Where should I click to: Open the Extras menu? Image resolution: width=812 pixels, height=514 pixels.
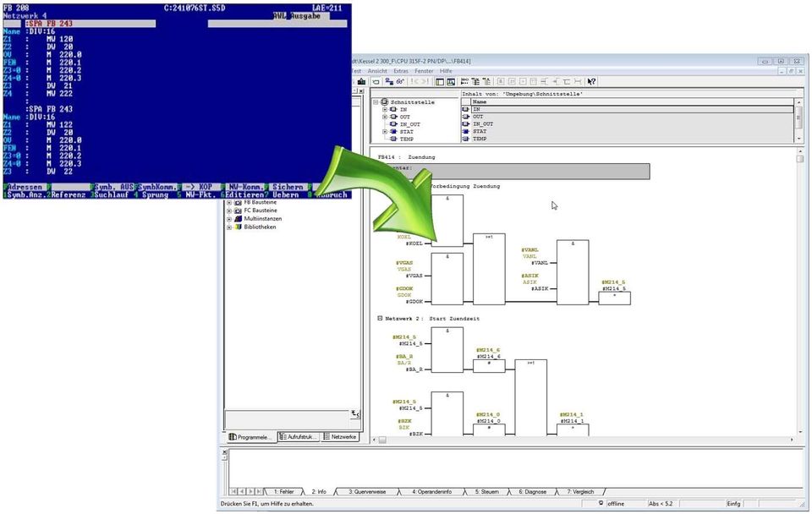[401, 71]
